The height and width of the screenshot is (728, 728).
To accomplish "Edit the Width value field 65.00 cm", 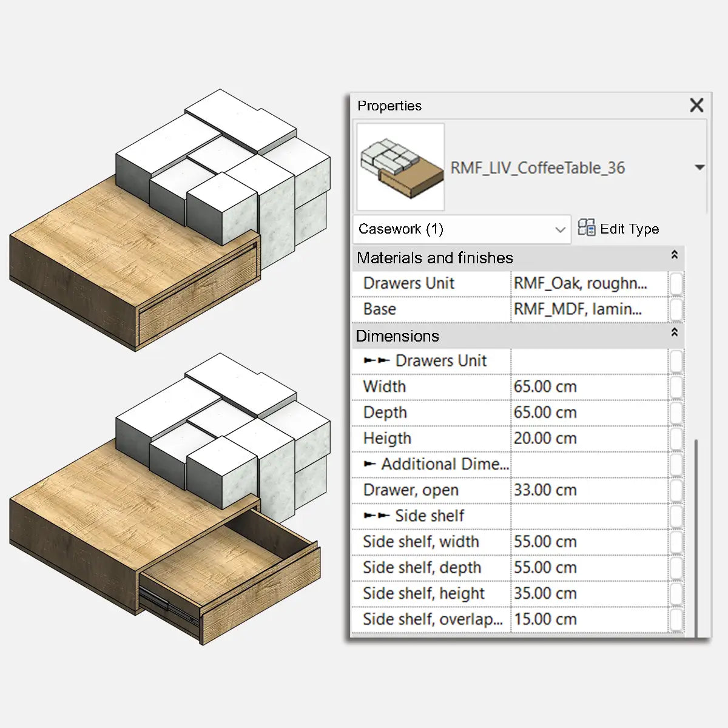I will coord(588,387).
